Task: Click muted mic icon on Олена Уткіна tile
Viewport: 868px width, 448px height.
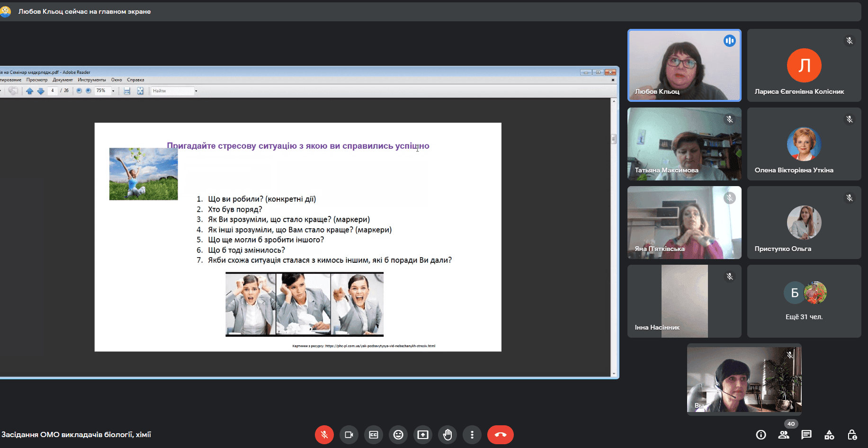Action: pyautogui.click(x=850, y=119)
